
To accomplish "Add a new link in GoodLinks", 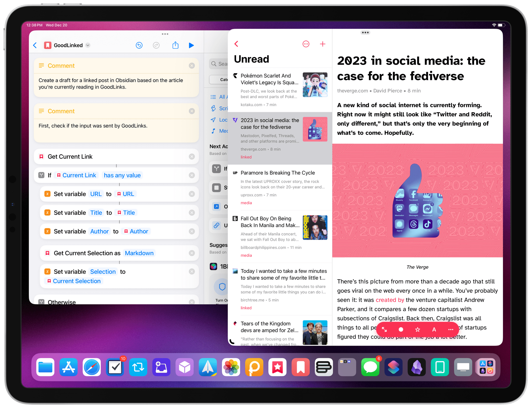I will click(323, 44).
